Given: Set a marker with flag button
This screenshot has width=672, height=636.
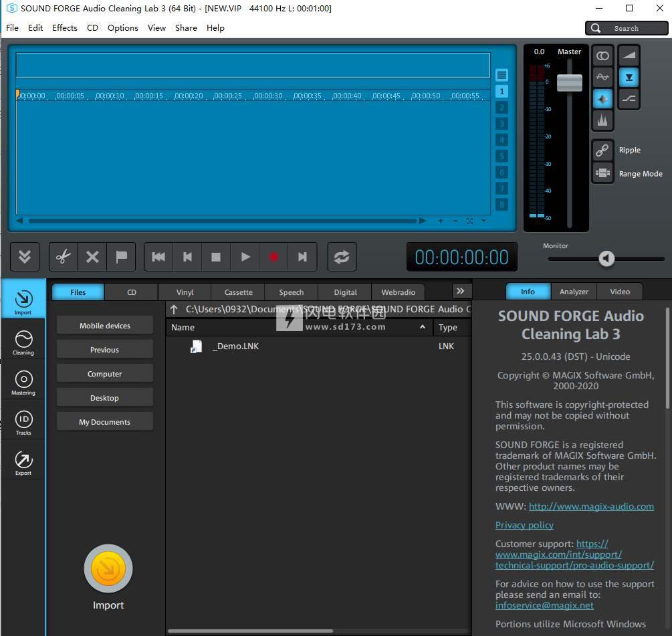Looking at the screenshot, I should [121, 257].
